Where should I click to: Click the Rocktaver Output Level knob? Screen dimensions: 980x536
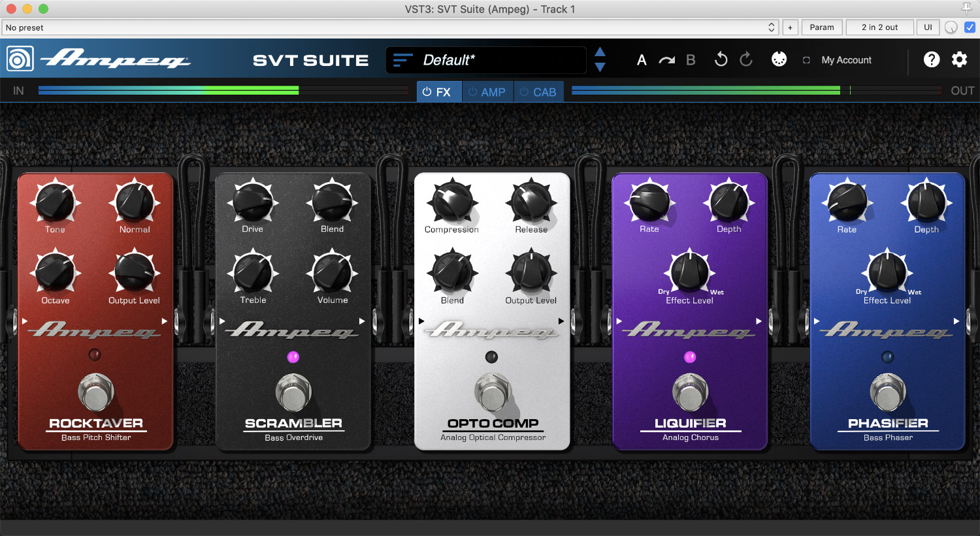[135, 272]
